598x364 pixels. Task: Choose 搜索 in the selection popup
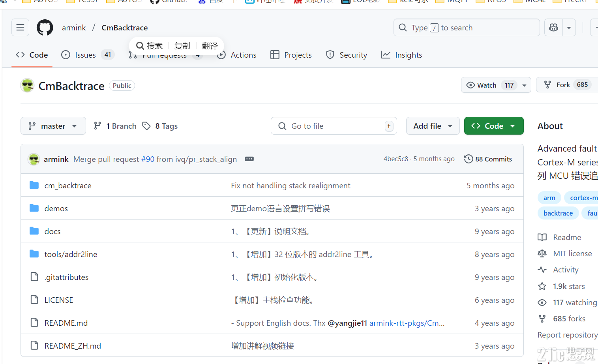(x=149, y=46)
